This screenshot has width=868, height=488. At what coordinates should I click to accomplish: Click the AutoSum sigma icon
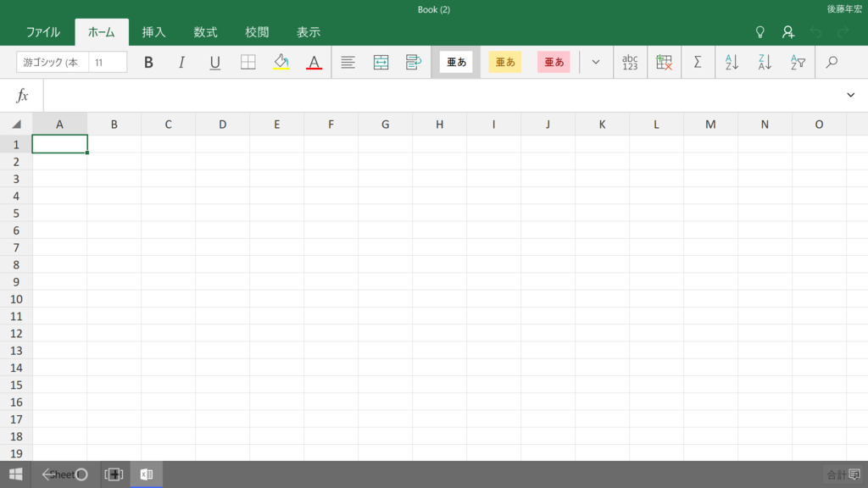click(698, 62)
